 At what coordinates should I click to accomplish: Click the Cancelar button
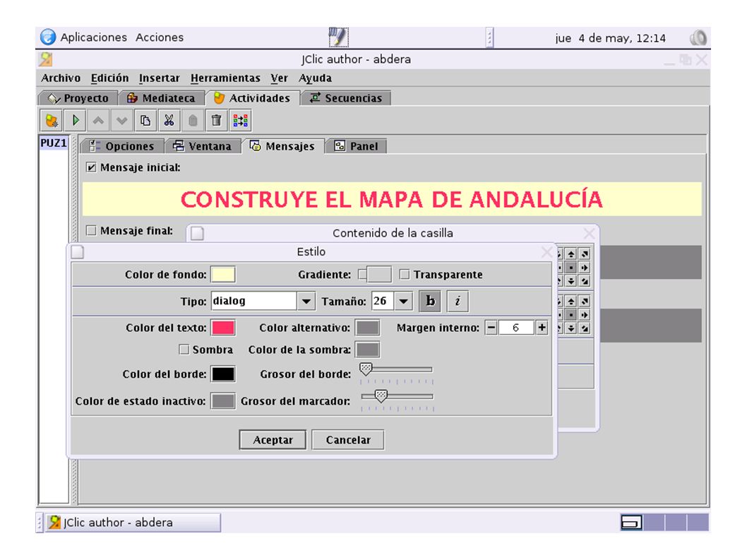pos(348,440)
